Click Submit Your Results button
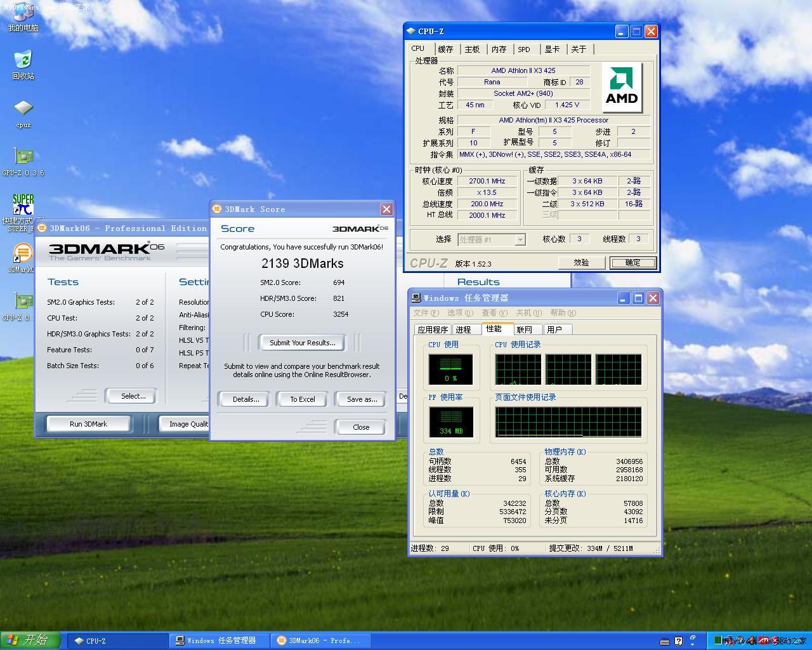 [302, 343]
